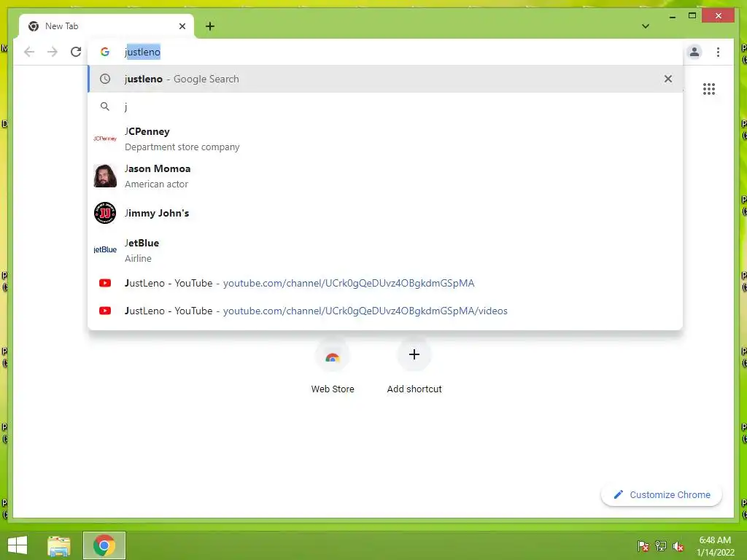Open a new tab with plus button
Viewport: 747px width, 560px height.
pyautogui.click(x=210, y=26)
